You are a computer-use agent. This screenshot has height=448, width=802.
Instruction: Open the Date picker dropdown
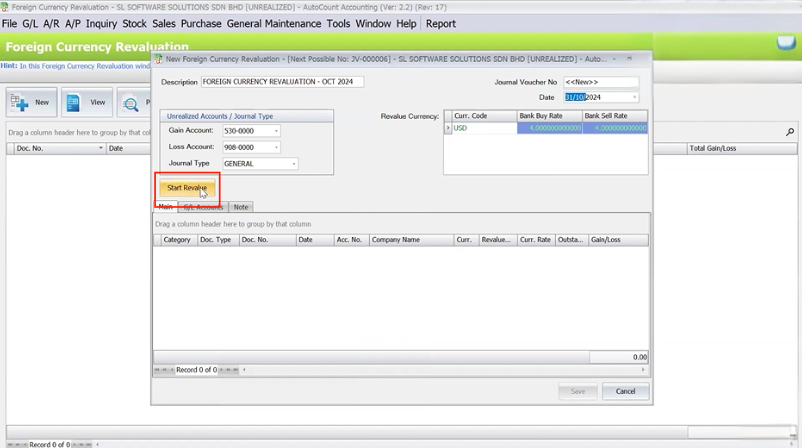click(x=634, y=98)
